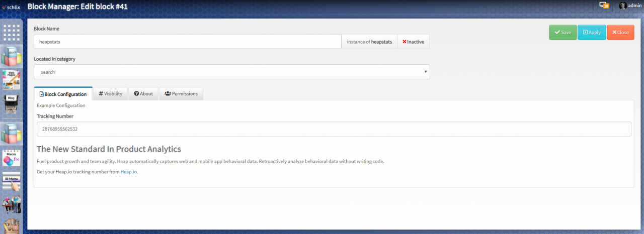
Task: Focus the Block Name input field
Action: pos(188,42)
